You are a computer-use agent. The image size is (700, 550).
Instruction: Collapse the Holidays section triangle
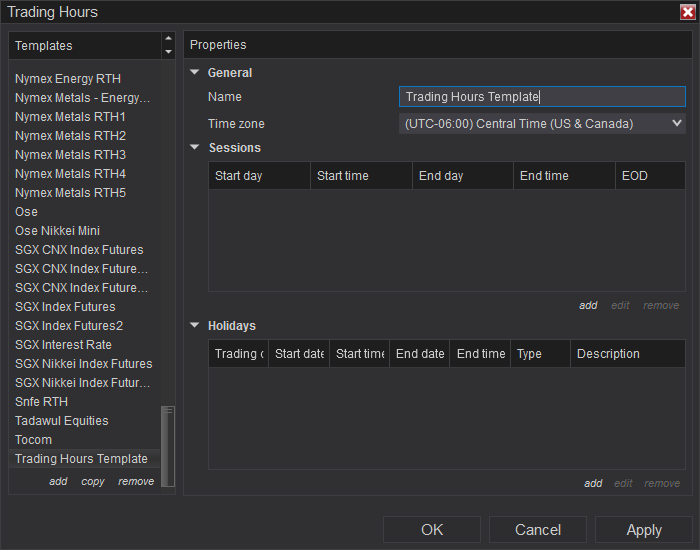tap(195, 326)
